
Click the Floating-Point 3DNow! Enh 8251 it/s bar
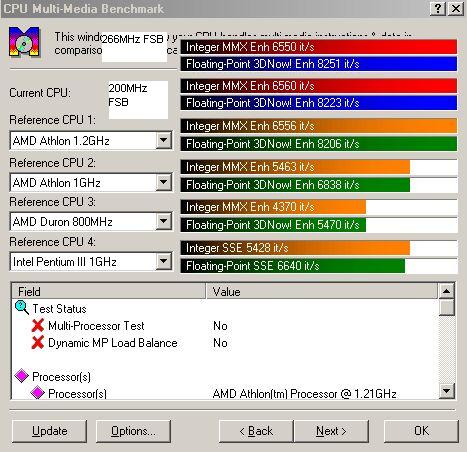pyautogui.click(x=319, y=64)
